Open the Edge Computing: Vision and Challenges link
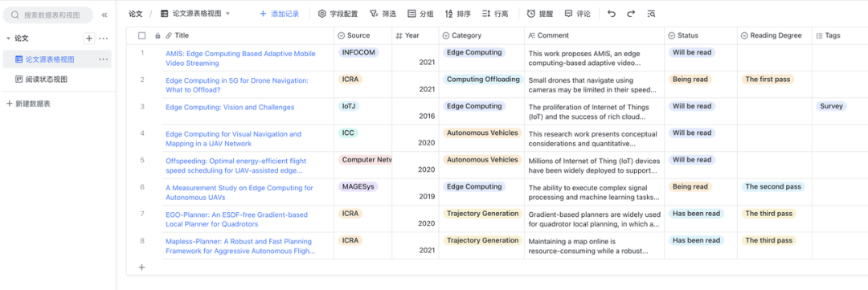The height and width of the screenshot is (290, 868). point(230,108)
